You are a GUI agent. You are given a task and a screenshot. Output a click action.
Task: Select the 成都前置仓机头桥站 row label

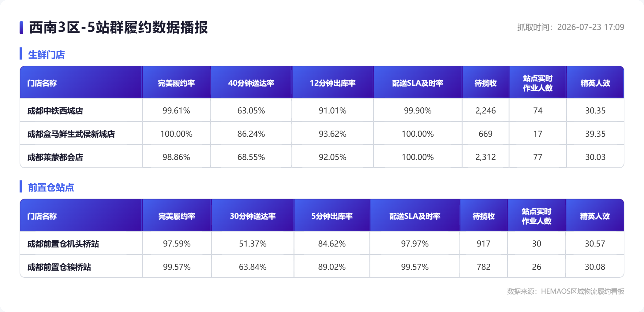click(63, 244)
